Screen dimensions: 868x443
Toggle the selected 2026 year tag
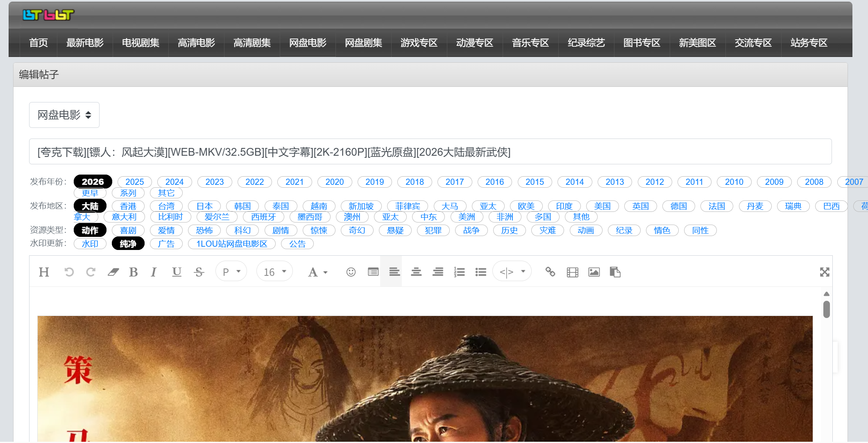93,182
